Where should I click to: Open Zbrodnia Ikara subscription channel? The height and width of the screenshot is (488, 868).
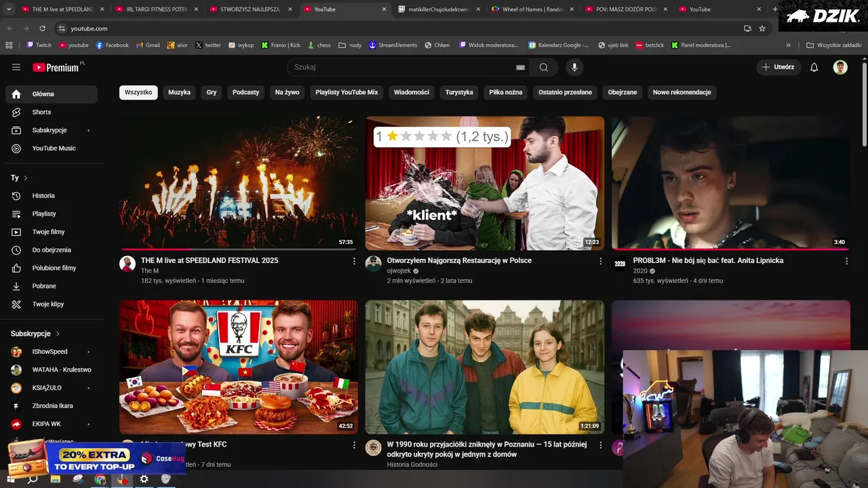[x=52, y=406]
